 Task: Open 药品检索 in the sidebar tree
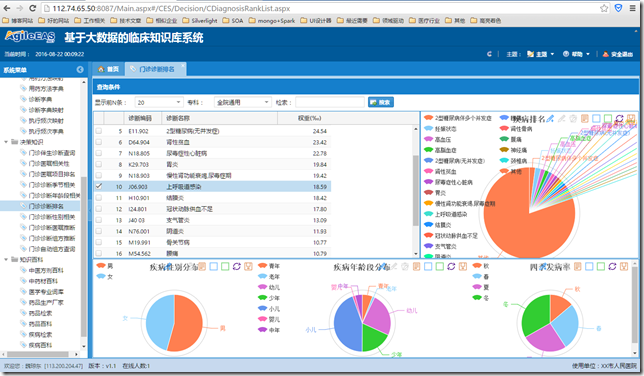point(40,313)
